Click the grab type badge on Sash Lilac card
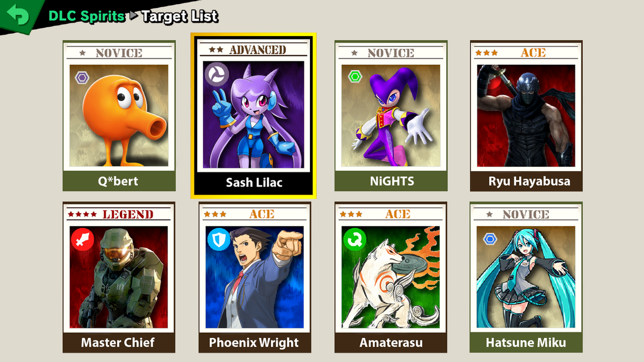 point(216,74)
